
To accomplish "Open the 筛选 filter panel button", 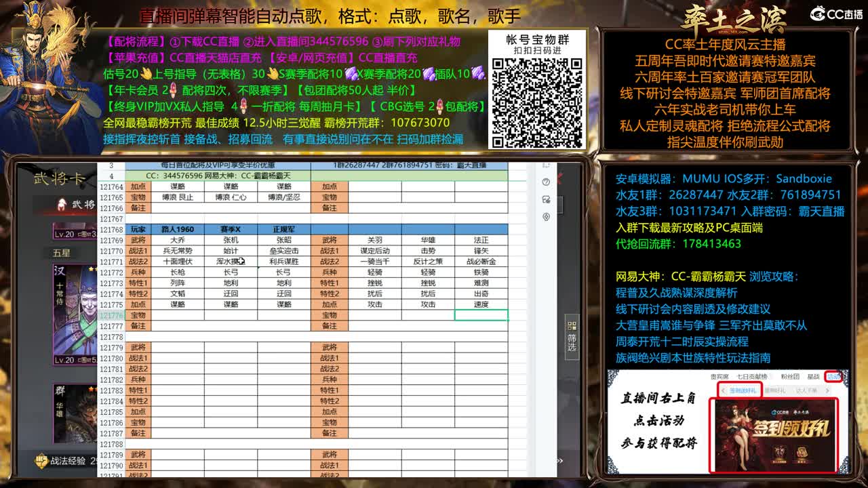I will [x=572, y=337].
